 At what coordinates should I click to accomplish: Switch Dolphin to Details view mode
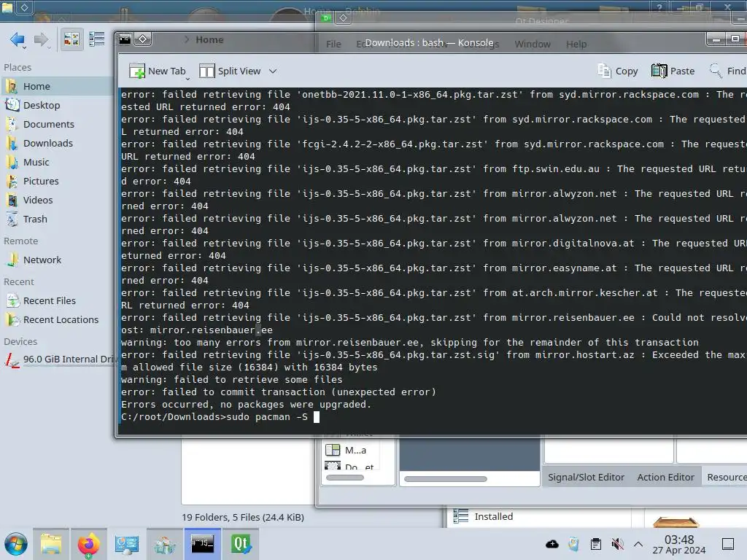click(96, 39)
